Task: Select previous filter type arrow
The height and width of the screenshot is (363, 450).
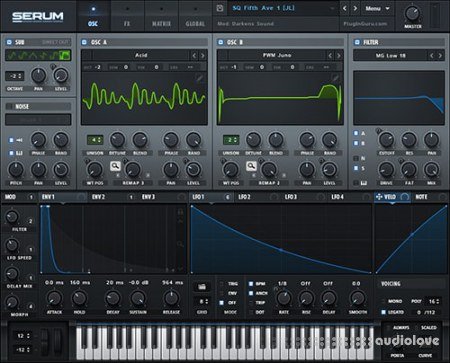Action: pos(432,56)
